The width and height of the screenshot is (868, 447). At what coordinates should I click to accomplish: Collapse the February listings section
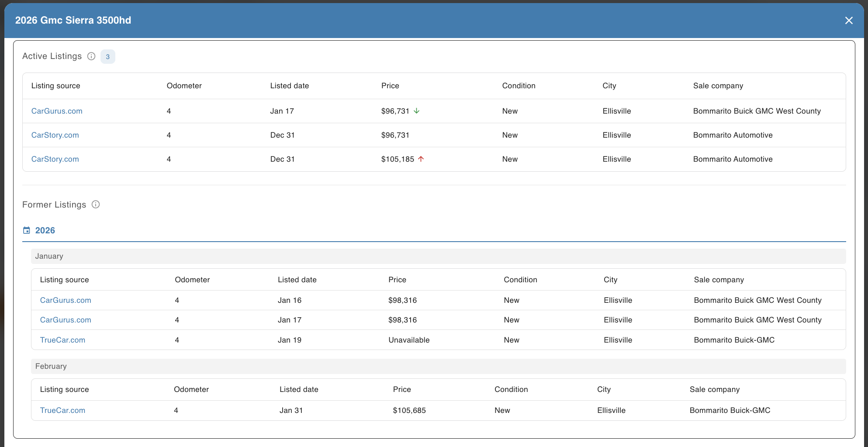[51, 366]
